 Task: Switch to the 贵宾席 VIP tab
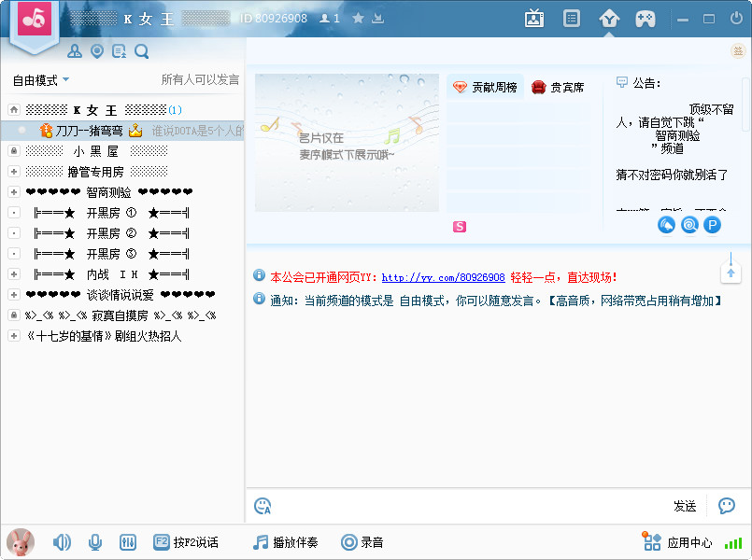558,87
